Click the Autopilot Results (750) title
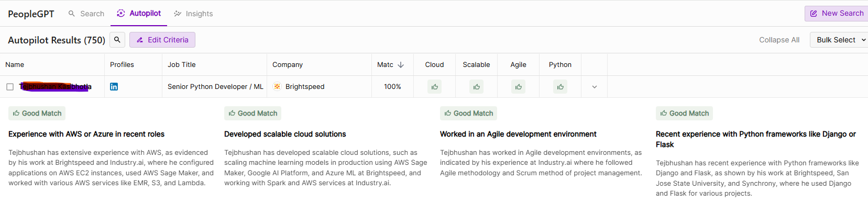Screen dimensions: 868x203 point(57,40)
